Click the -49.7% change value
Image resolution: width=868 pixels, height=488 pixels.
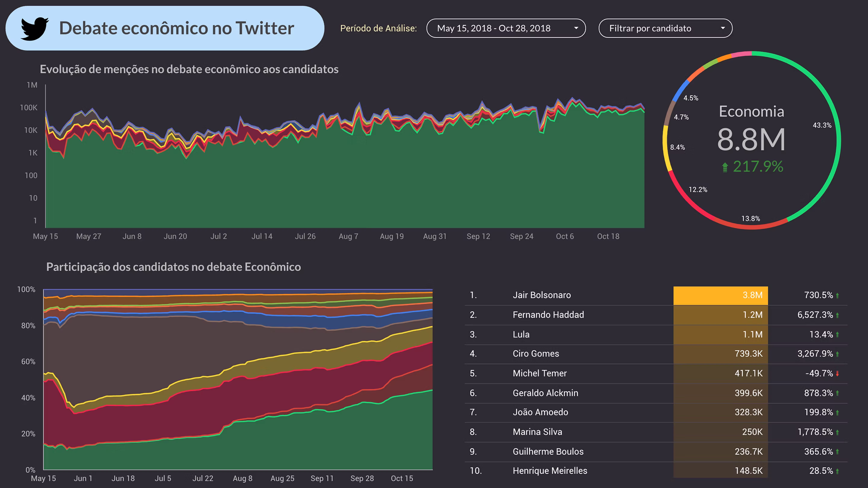click(x=819, y=373)
